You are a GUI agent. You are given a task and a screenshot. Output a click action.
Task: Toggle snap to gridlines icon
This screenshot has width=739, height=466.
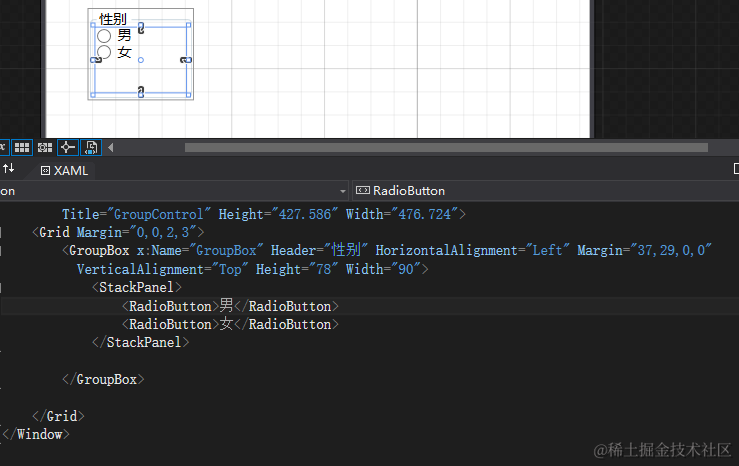45,147
